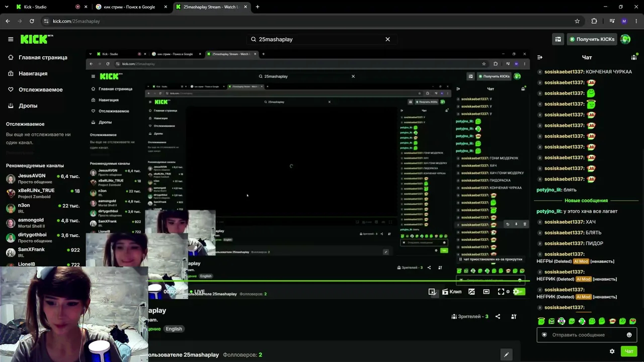Click the kick.com/25mashaplay address bar

coord(312,21)
